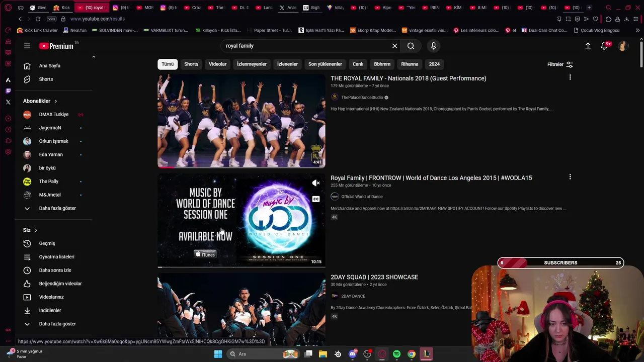Go to the YouTube Premium logo home
This screenshot has width=644, height=362.
coord(56,46)
